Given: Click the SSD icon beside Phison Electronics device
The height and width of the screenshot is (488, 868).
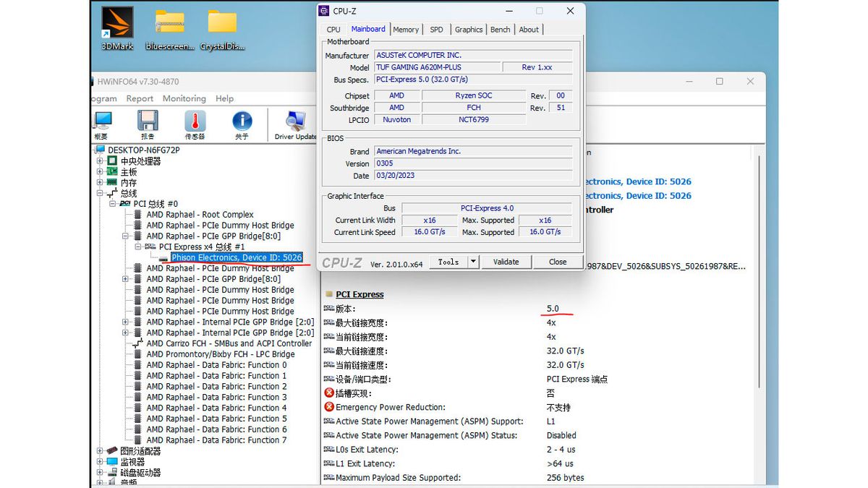Looking at the screenshot, I should coord(163,258).
